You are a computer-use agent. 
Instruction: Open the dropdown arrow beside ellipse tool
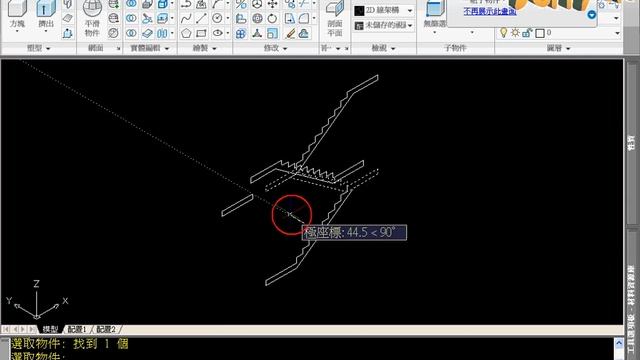click(x=228, y=33)
